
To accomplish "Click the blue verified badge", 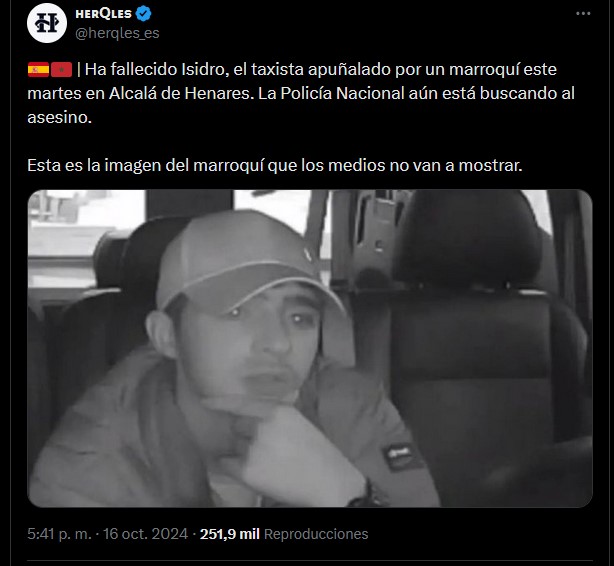I will 143,14.
